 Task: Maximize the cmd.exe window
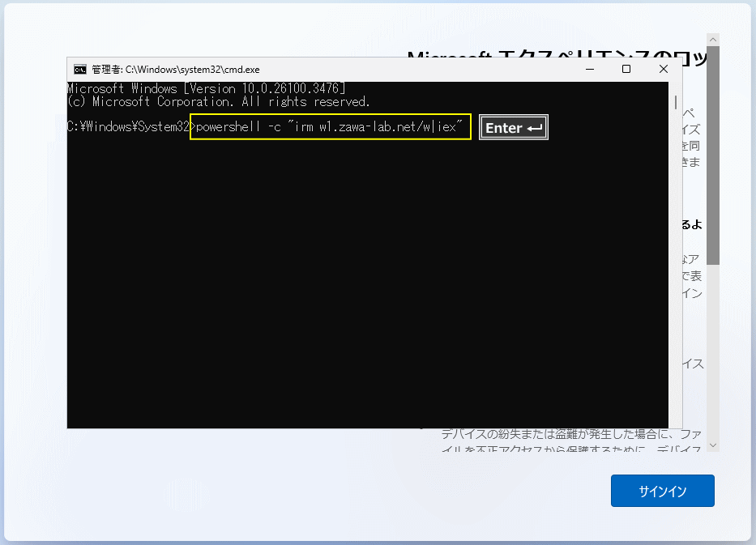click(x=626, y=70)
